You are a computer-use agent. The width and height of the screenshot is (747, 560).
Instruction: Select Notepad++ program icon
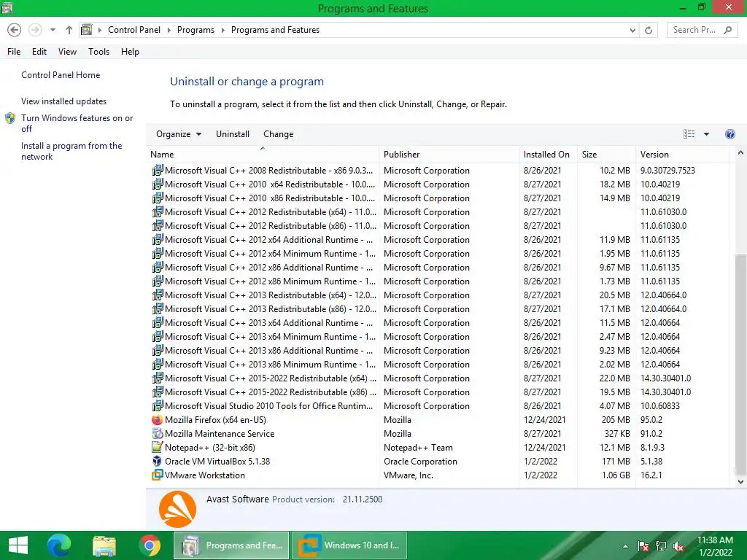(x=158, y=447)
